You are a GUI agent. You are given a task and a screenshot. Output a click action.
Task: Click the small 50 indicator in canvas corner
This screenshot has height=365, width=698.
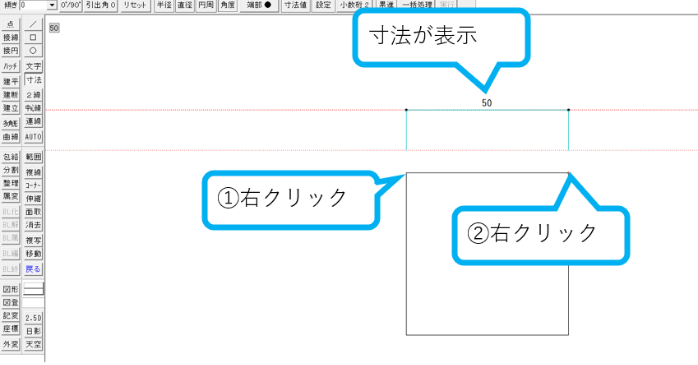pyautogui.click(x=54, y=28)
